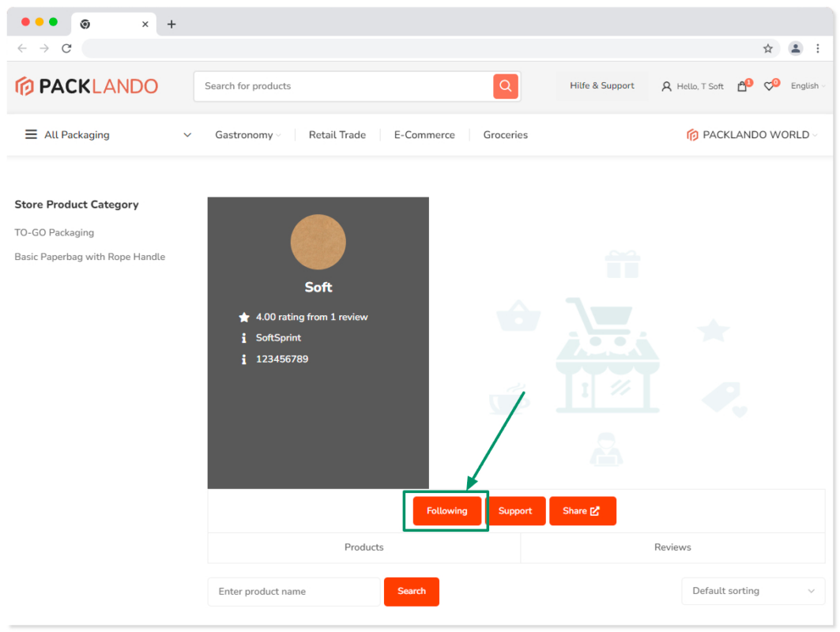Toggle the Following store button

coord(446,511)
